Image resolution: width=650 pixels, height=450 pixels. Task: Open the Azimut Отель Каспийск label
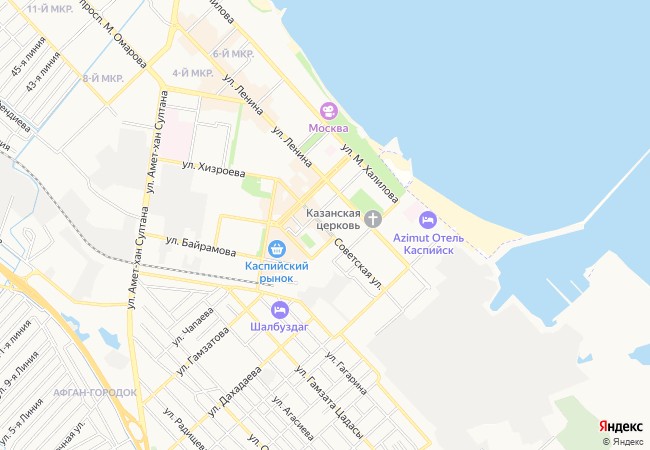[x=428, y=244]
